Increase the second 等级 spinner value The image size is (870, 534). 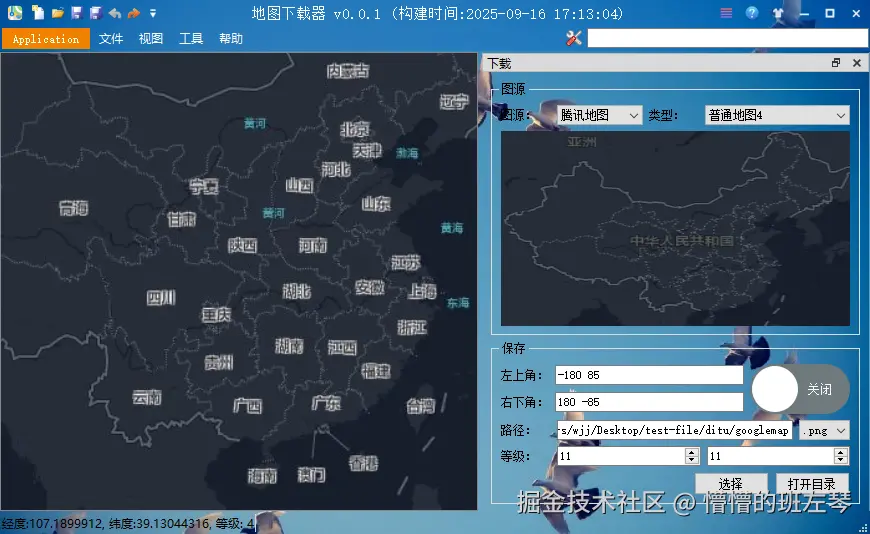coord(841,452)
